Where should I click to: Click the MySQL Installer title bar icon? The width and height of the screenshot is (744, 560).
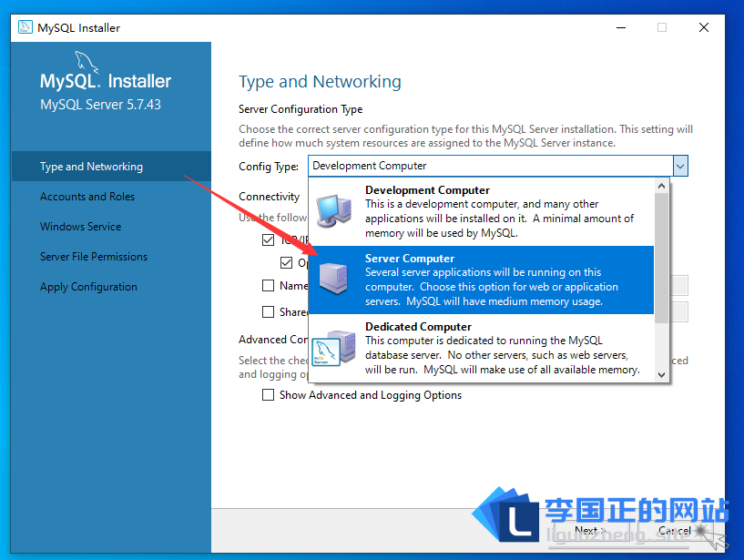coord(25,27)
